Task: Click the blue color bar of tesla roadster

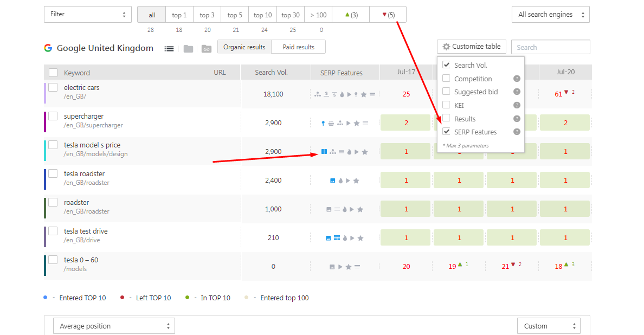Action: 45,179
